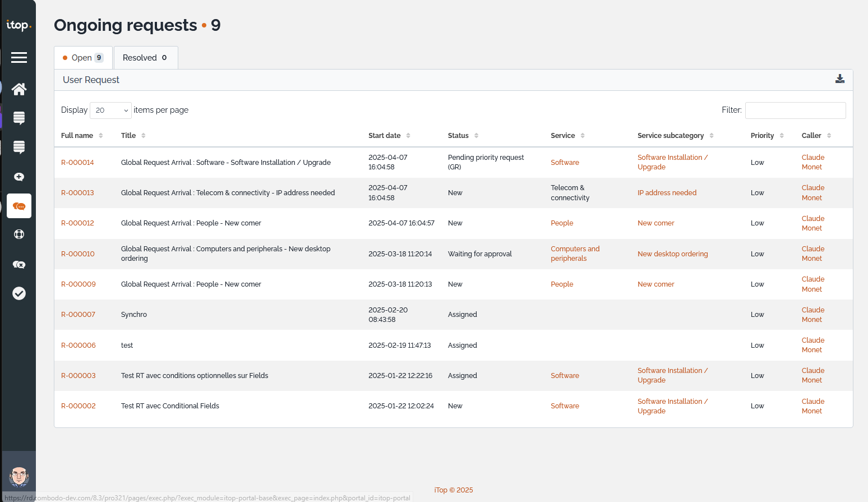Open request R-000014 link
868x502 pixels.
[77, 163]
